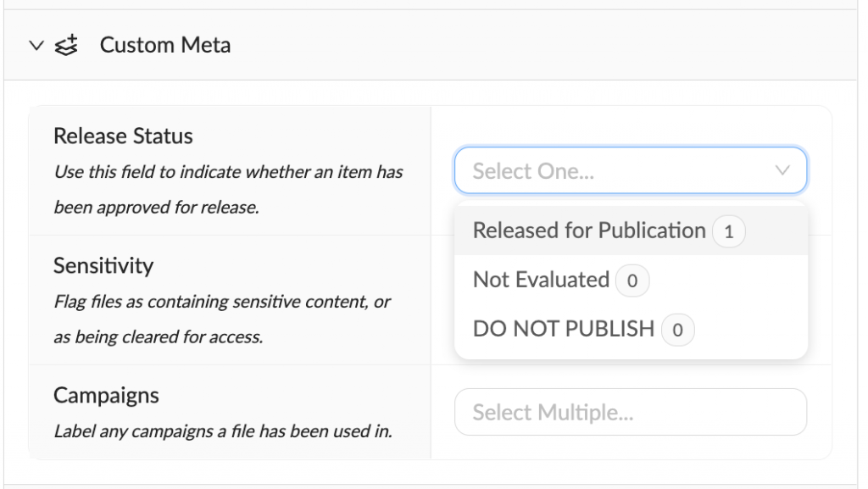Image resolution: width=868 pixels, height=489 pixels.
Task: Click count badge beside Released for Publication
Action: tap(729, 231)
